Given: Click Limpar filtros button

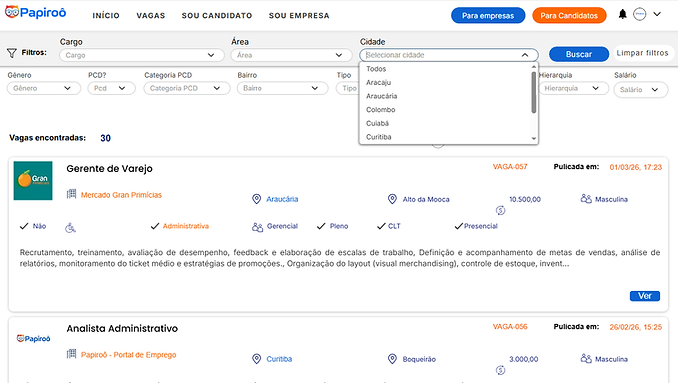Looking at the screenshot, I should click(643, 53).
